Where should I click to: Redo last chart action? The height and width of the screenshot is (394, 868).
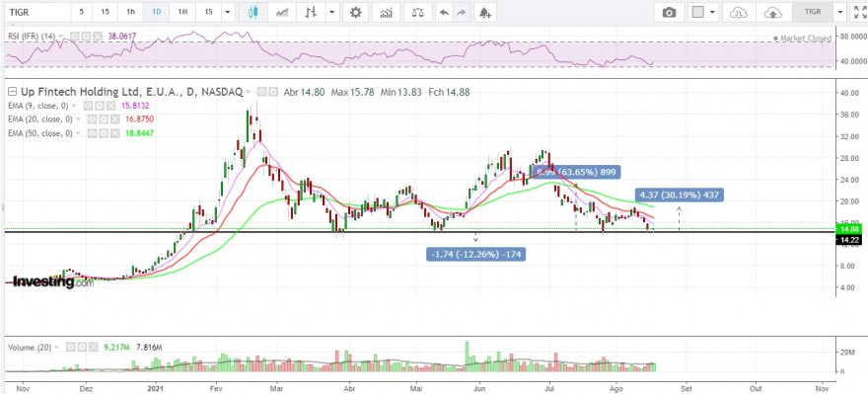[461, 12]
